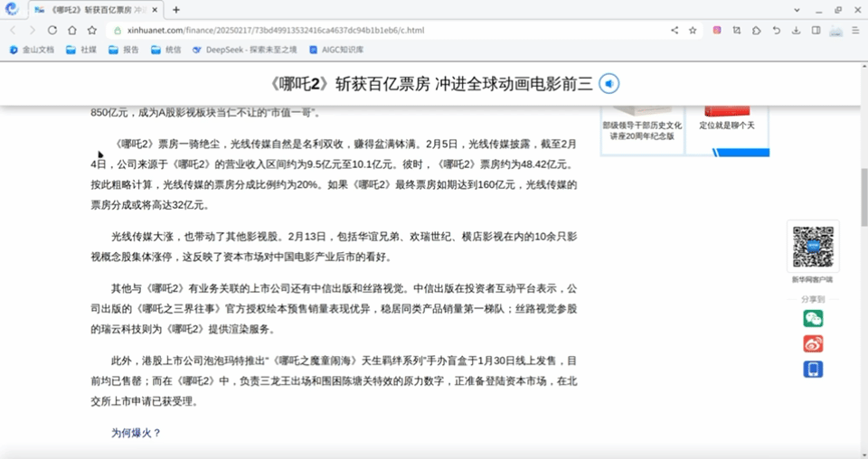Screen dimensions: 868x459
Task: Click the undo/restore closed tab arrow
Action: tap(776, 31)
